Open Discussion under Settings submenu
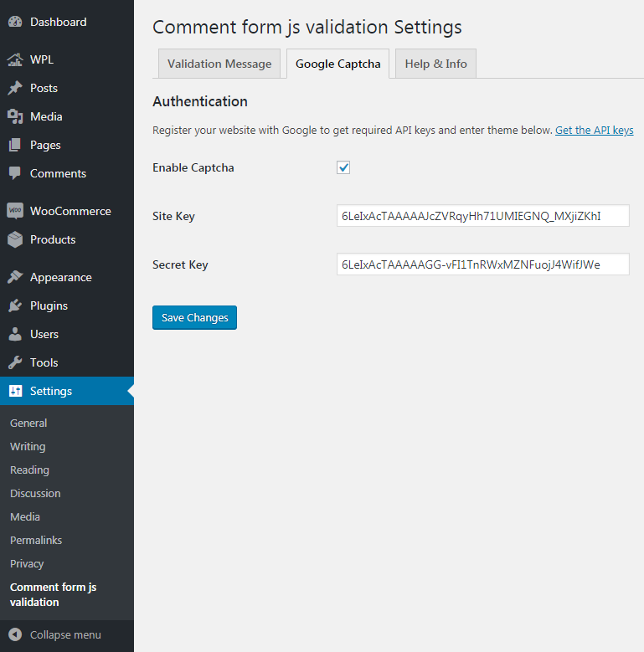The width and height of the screenshot is (644, 652). (35, 493)
